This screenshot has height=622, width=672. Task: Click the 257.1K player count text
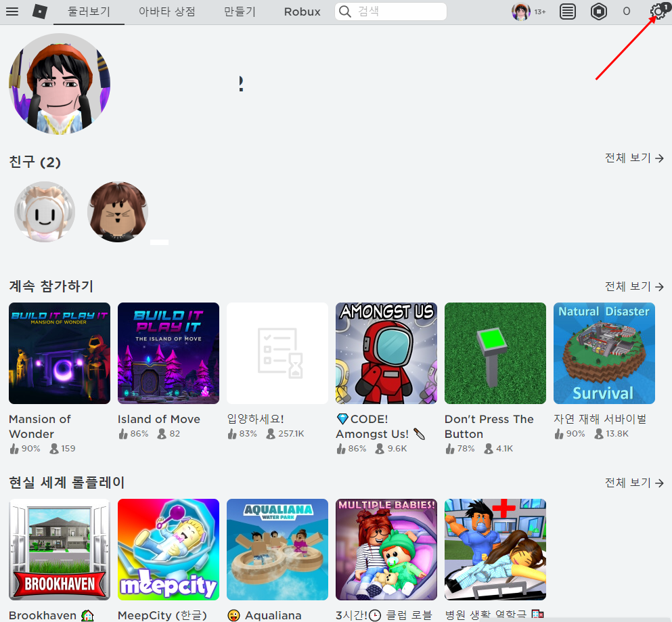pyautogui.click(x=291, y=434)
